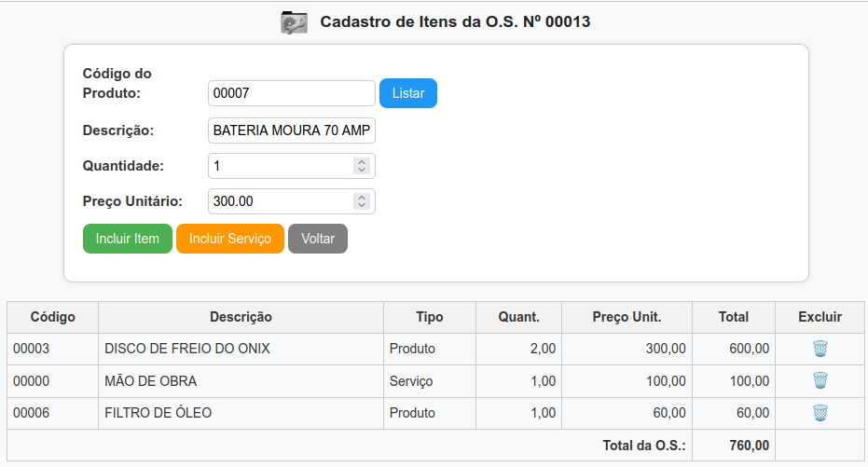868x467 pixels.
Task: Click trash icon for MÃO DE OBRA
Action: pyautogui.click(x=820, y=380)
